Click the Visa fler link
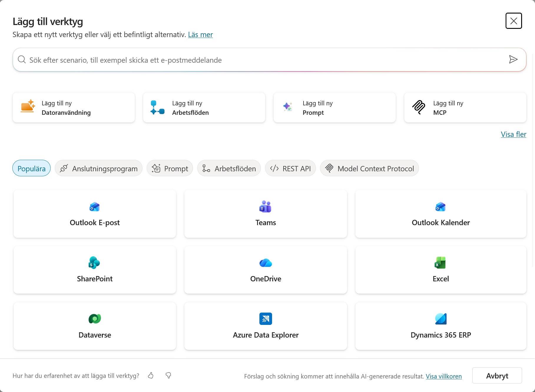Image resolution: width=535 pixels, height=392 pixels. point(514,134)
